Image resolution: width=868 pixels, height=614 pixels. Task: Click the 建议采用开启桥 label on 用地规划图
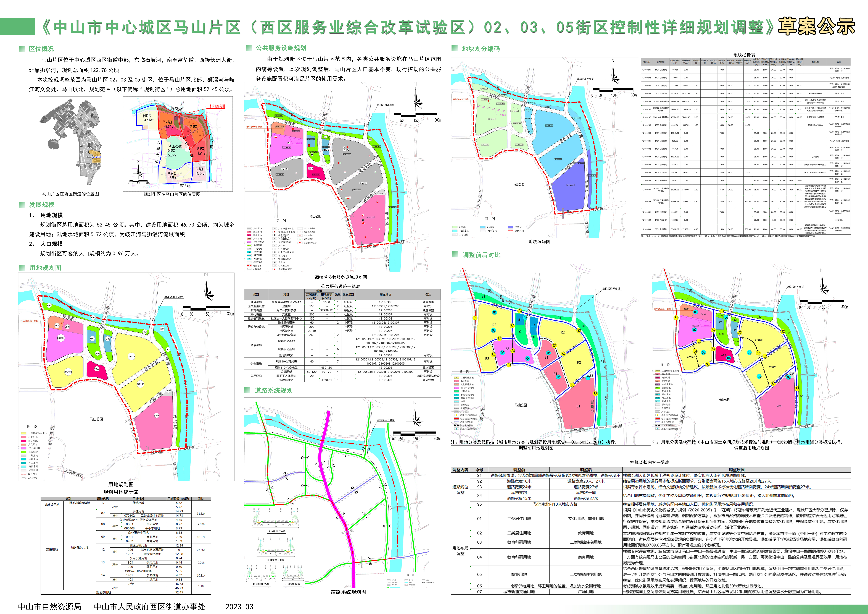(x=173, y=297)
